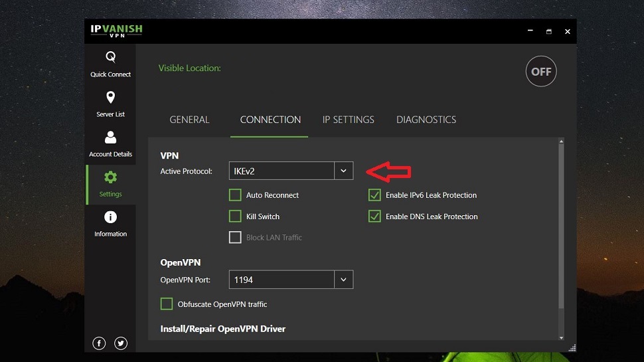The width and height of the screenshot is (644, 362).
Task: Click the VPN section heading
Action: coord(169,155)
